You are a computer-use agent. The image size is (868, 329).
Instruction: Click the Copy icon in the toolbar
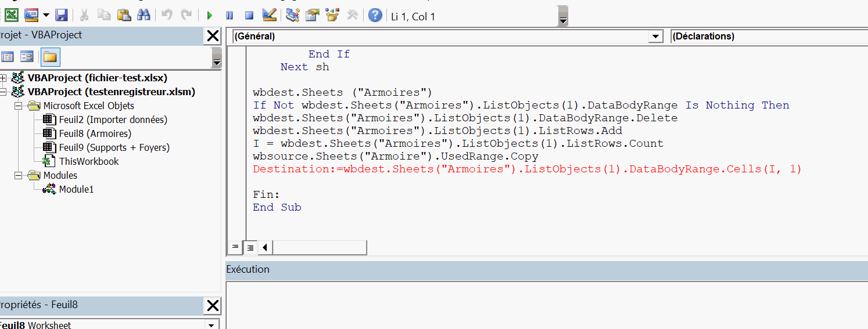tap(104, 15)
